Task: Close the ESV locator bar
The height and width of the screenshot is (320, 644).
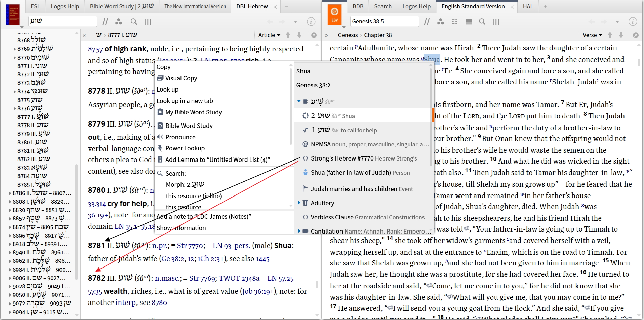Action: tap(636, 35)
